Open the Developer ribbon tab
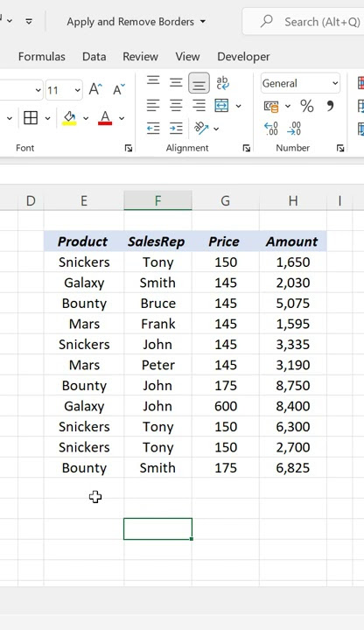 pos(243,57)
